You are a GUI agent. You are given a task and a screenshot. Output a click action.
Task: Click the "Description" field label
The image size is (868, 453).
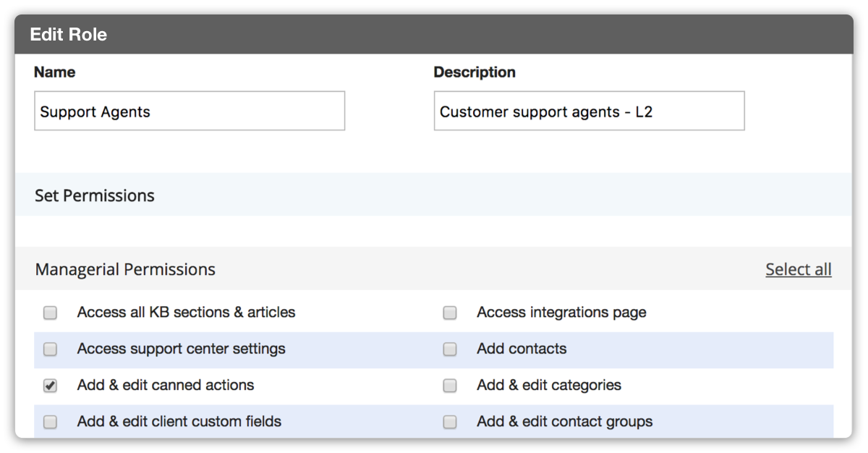475,72
